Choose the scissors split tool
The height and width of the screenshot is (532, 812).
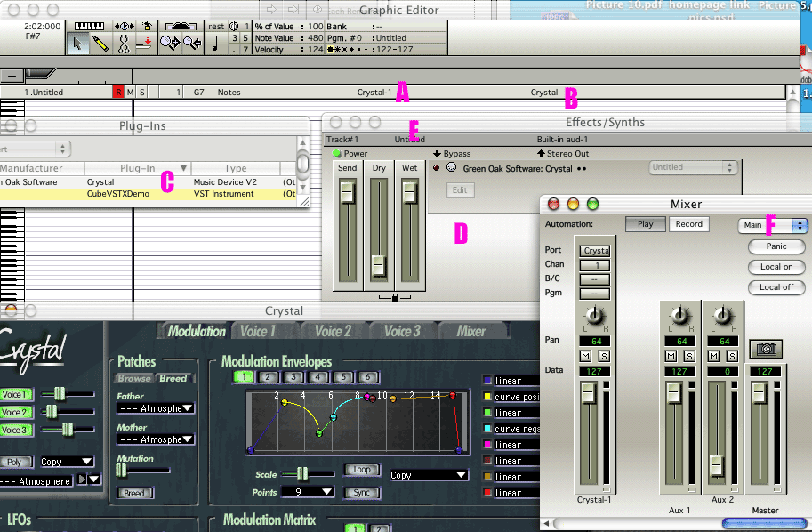pos(124,44)
